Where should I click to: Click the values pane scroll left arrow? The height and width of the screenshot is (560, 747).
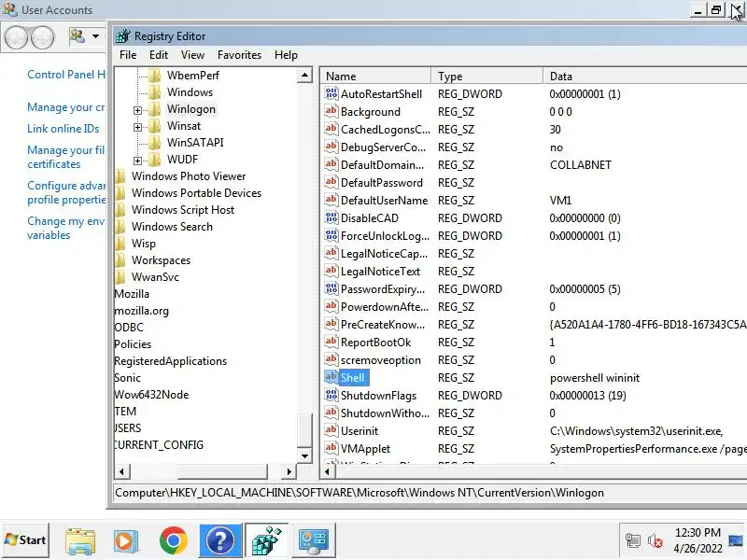[x=328, y=472]
